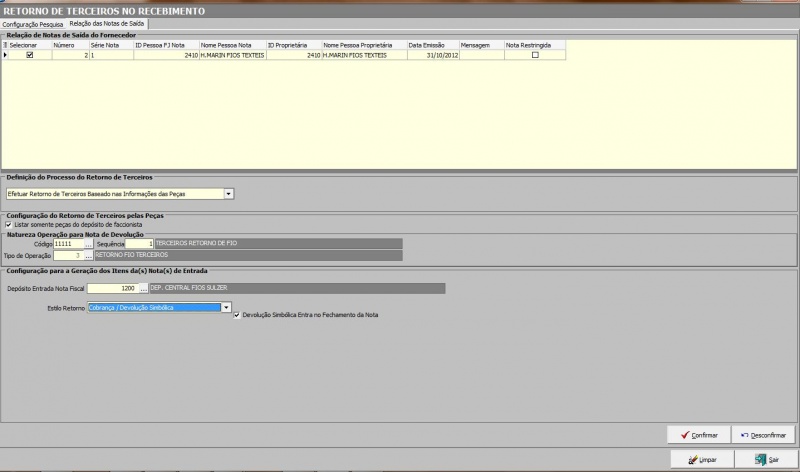Click the row indicator arrow in grid

point(4,55)
